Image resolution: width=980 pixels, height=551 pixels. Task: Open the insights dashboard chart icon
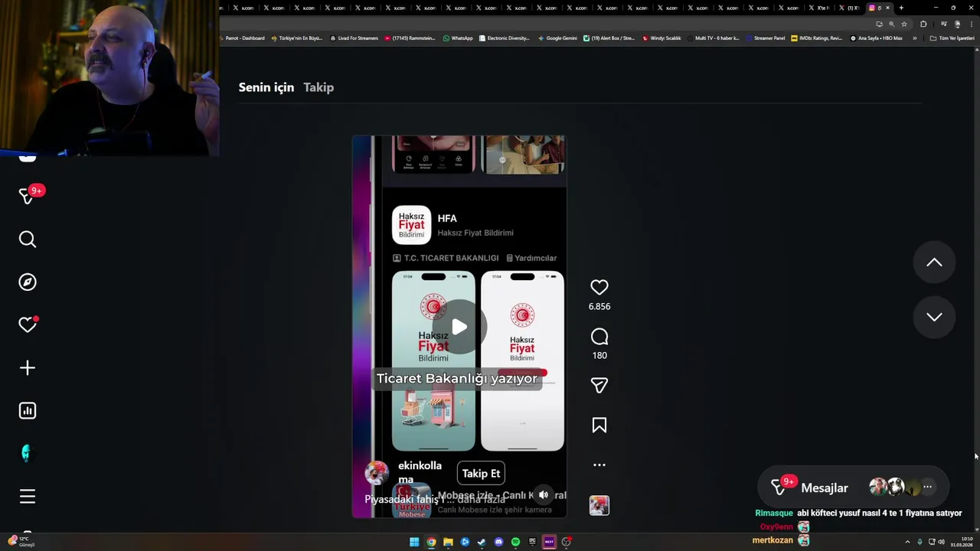tap(28, 411)
